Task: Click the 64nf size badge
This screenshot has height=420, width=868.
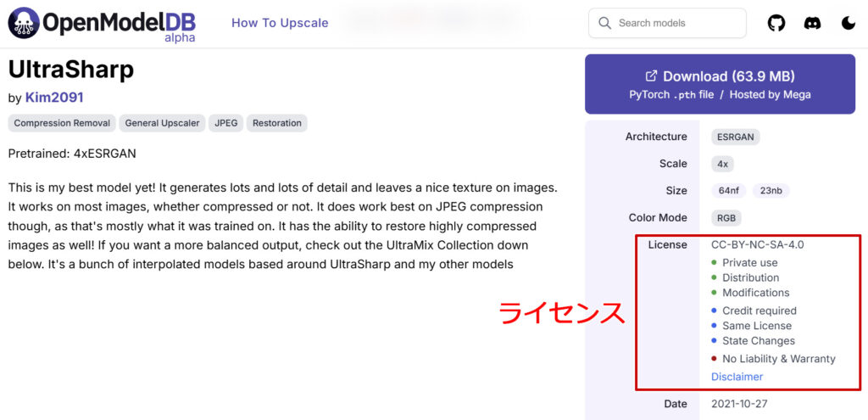Action: coord(729,191)
